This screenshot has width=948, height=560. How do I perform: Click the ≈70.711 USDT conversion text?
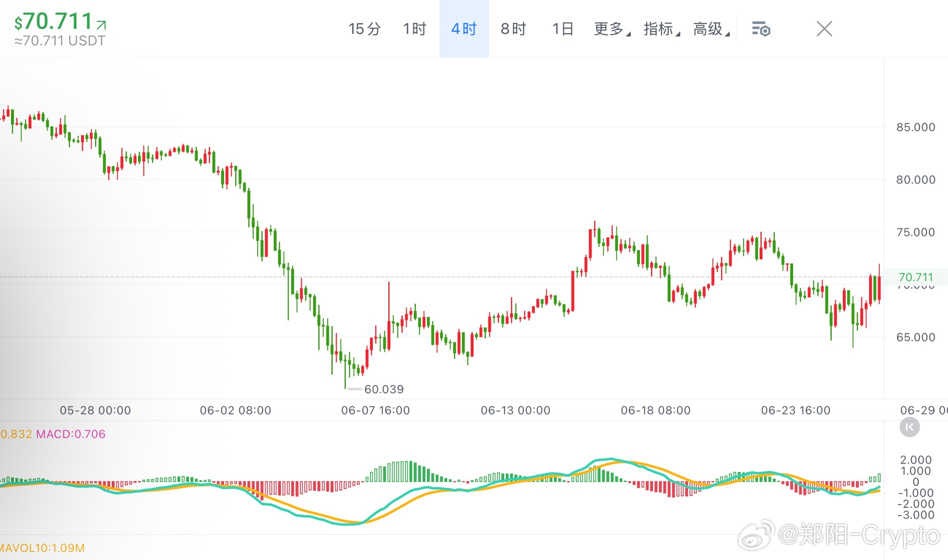tap(60, 41)
